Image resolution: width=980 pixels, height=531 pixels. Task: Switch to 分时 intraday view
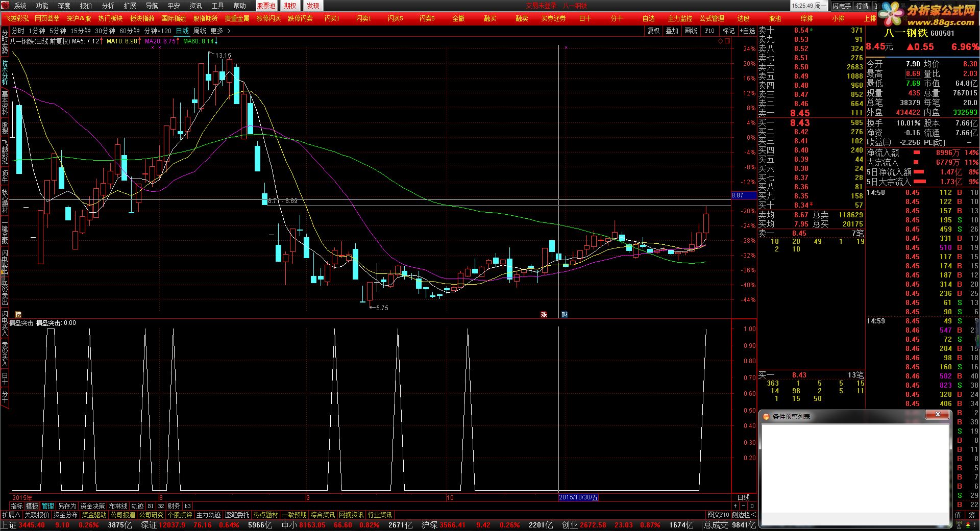18,31
